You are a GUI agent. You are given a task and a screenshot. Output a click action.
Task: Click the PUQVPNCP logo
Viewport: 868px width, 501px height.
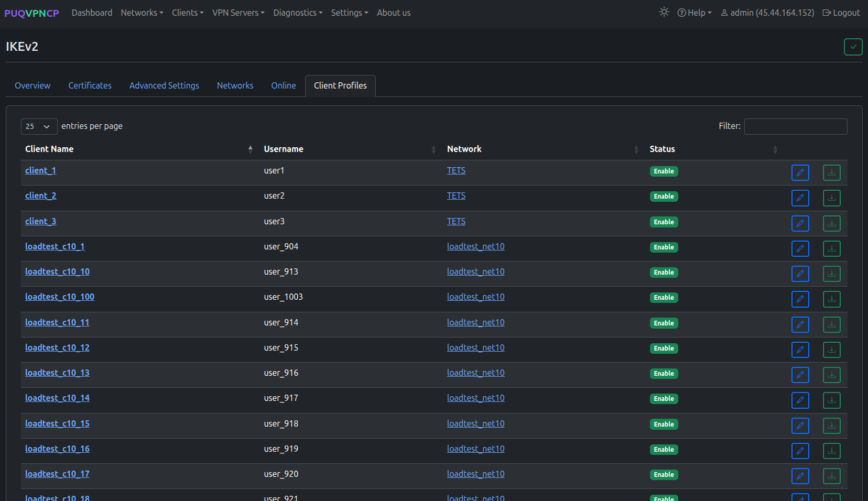31,13
